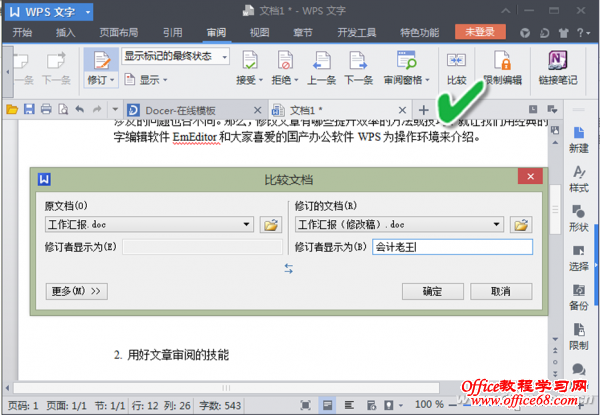600x415 pixels.
Task: Open the 插入 ribbon tab
Action: pos(65,33)
